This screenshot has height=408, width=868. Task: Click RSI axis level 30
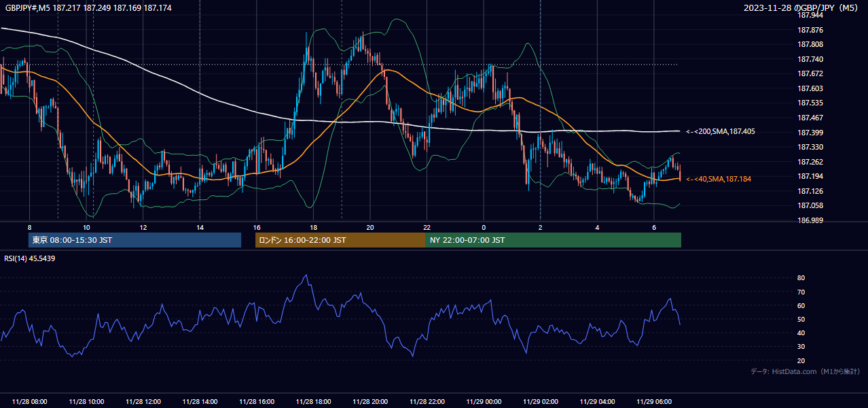coord(801,347)
